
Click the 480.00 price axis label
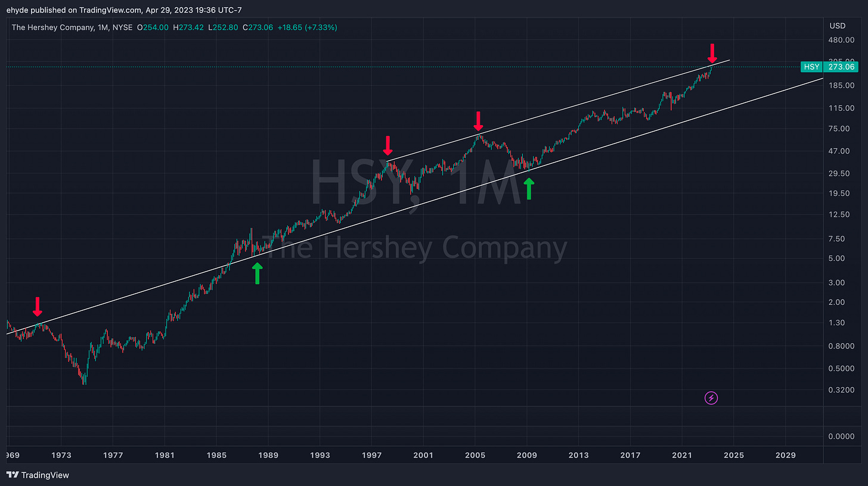[842, 40]
